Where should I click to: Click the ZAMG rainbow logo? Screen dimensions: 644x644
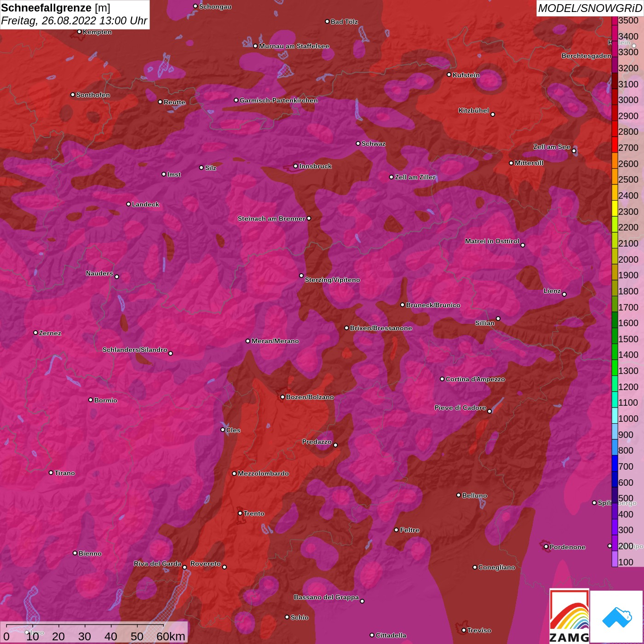569,616
